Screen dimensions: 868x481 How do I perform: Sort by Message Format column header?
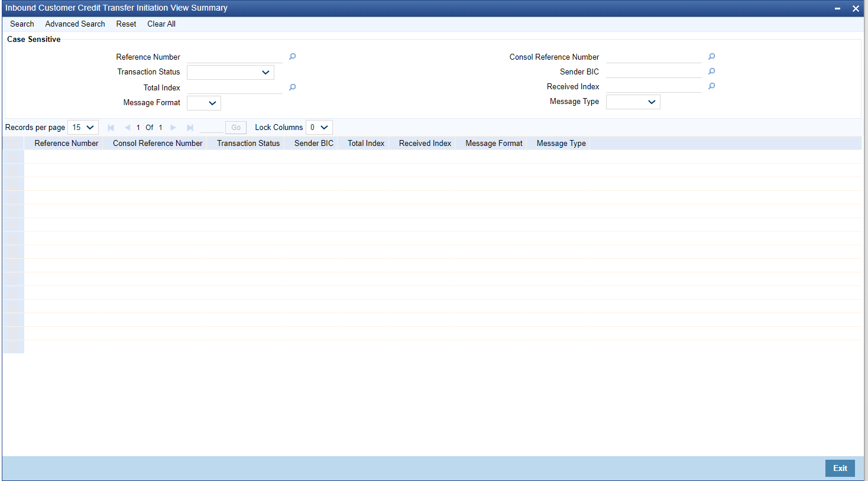pyautogui.click(x=494, y=144)
